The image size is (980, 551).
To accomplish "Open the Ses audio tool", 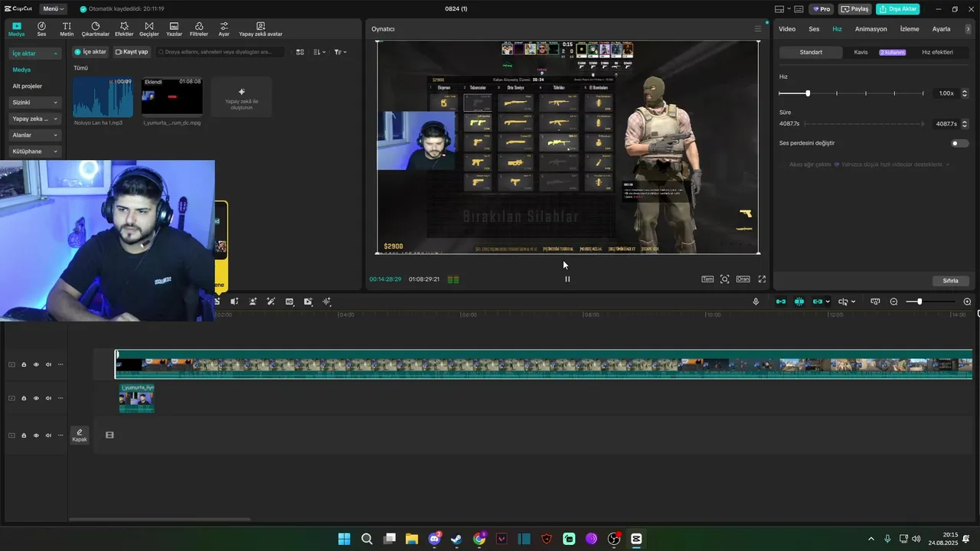I will (41, 29).
